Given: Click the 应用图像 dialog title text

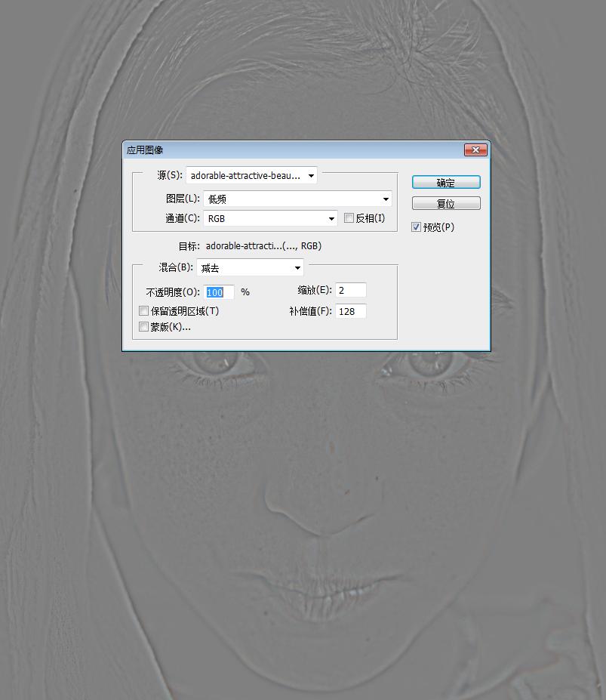Looking at the screenshot, I should click(x=145, y=150).
